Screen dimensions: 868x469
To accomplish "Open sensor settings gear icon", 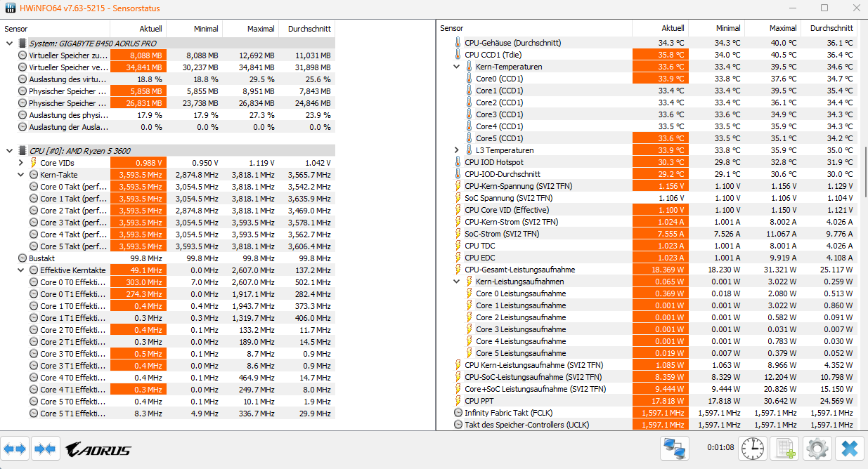I will pyautogui.click(x=817, y=448).
